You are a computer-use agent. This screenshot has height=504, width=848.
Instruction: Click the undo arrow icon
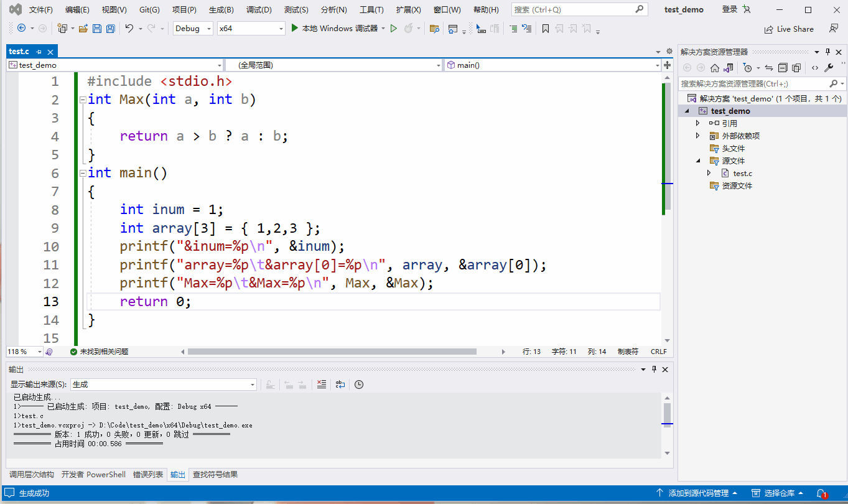click(129, 29)
